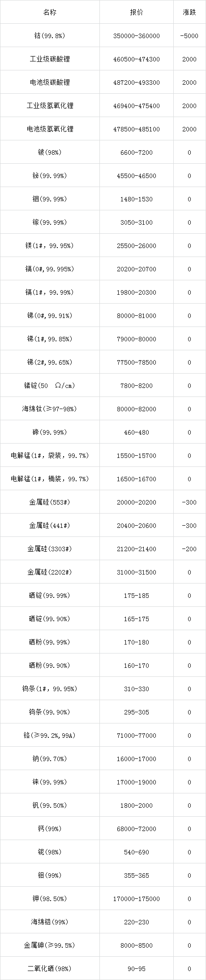
Task: Click the 名称 column header
Action: point(50,12)
